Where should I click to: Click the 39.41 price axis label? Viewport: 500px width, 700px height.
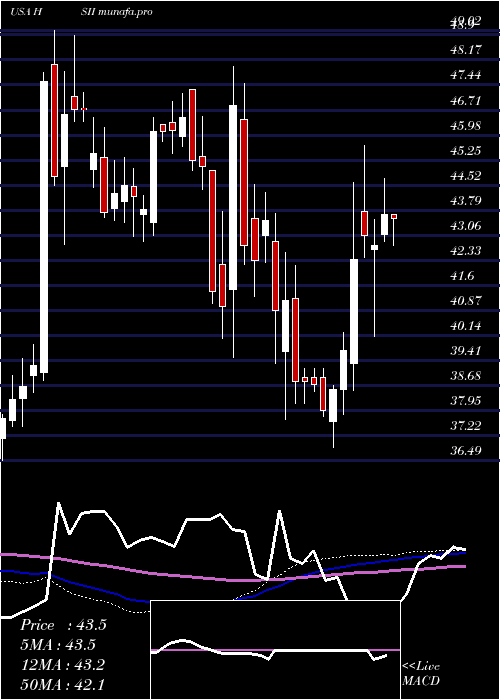tap(466, 350)
